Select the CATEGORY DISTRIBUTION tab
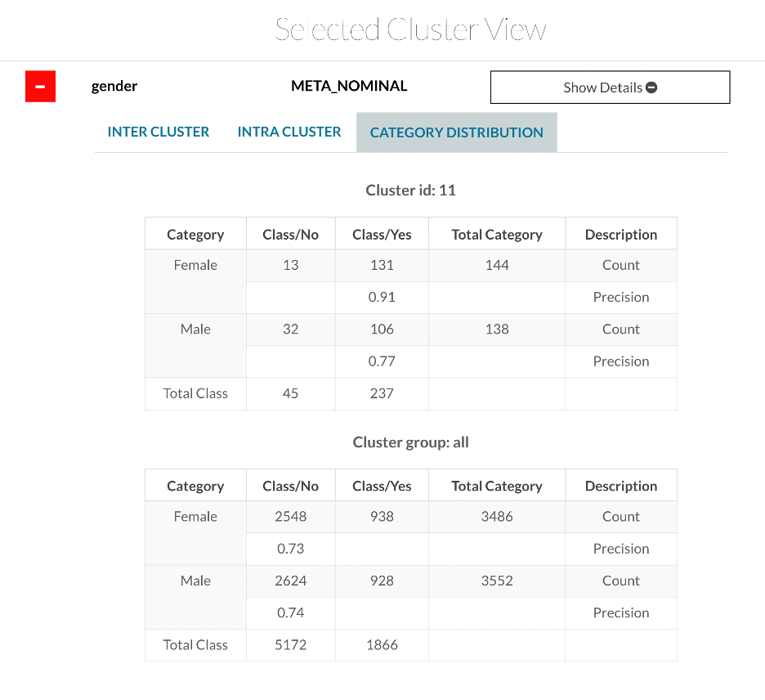This screenshot has height=700, width=765. coord(456,132)
